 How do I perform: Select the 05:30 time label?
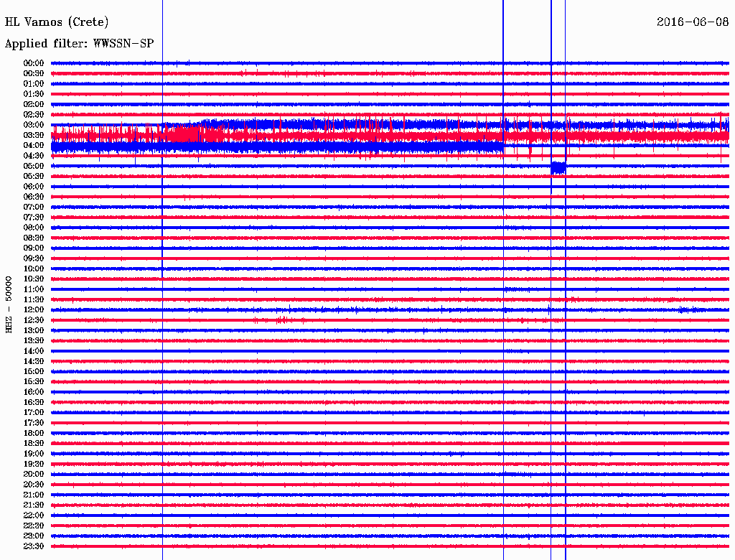(x=34, y=176)
